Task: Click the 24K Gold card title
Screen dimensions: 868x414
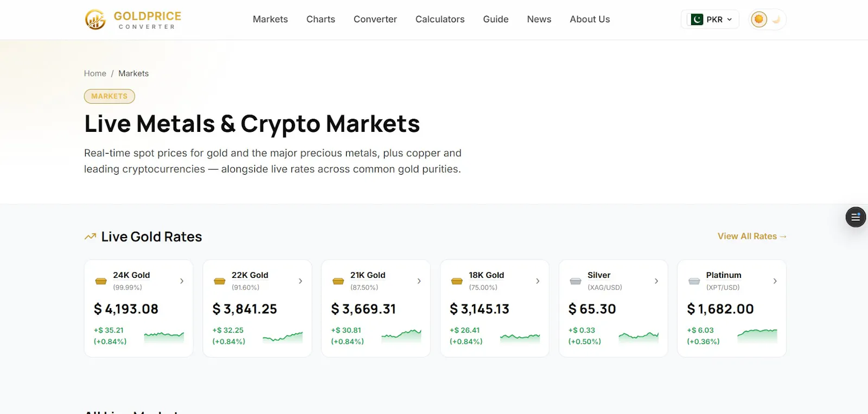Action: 131,275
